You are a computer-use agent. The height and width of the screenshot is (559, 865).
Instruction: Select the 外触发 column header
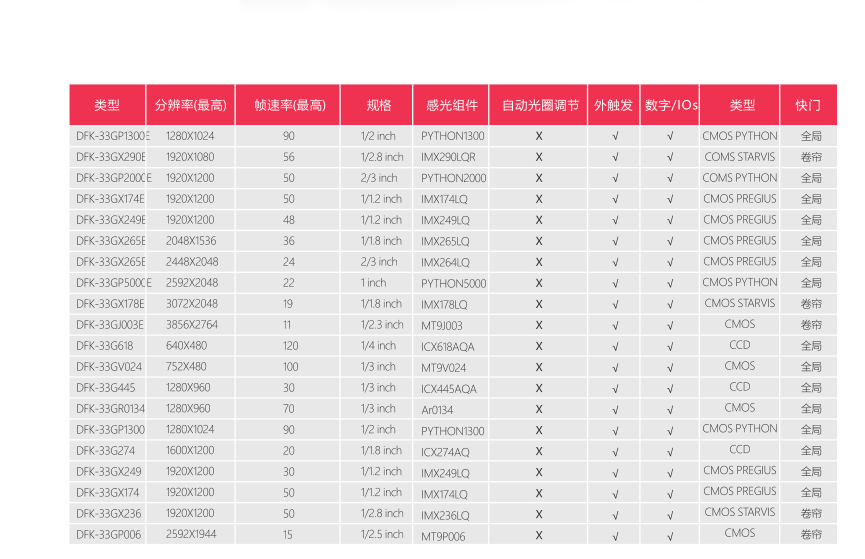614,105
